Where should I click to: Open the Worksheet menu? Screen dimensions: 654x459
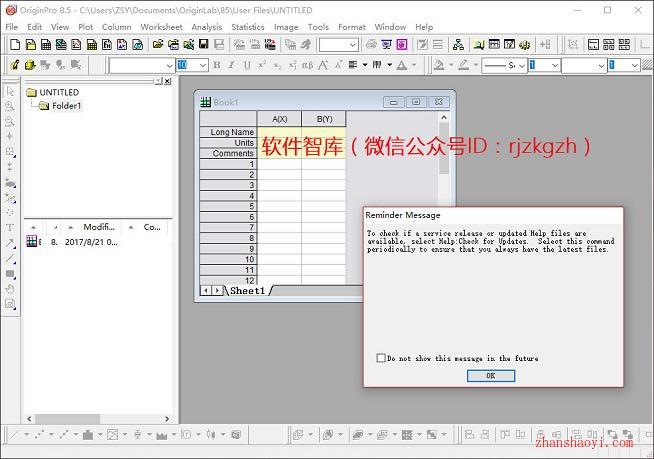(161, 27)
